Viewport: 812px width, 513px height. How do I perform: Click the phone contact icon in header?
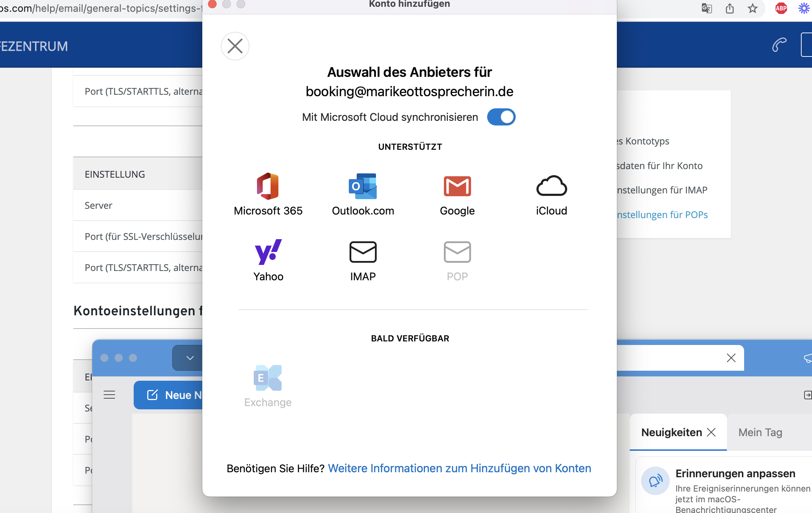[x=779, y=45]
